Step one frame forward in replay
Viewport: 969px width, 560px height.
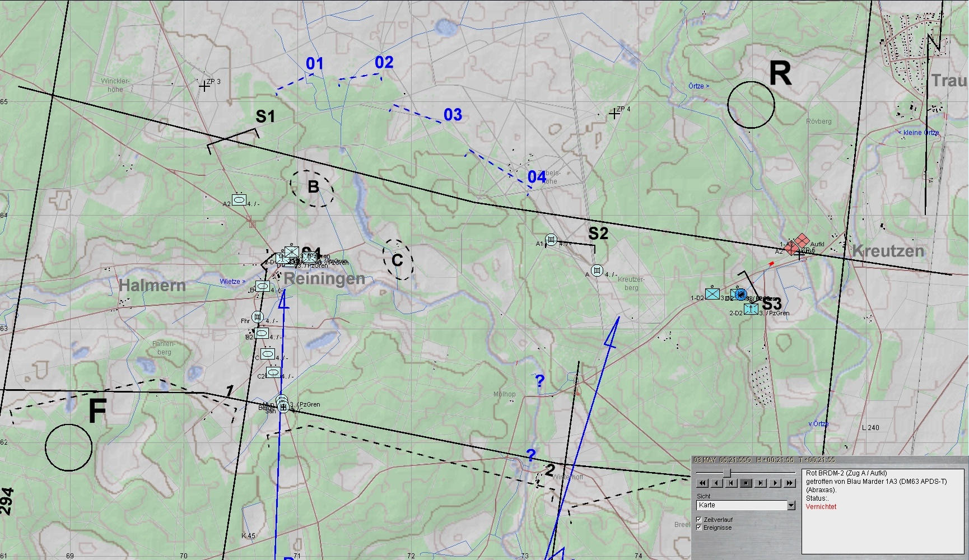pyautogui.click(x=761, y=483)
